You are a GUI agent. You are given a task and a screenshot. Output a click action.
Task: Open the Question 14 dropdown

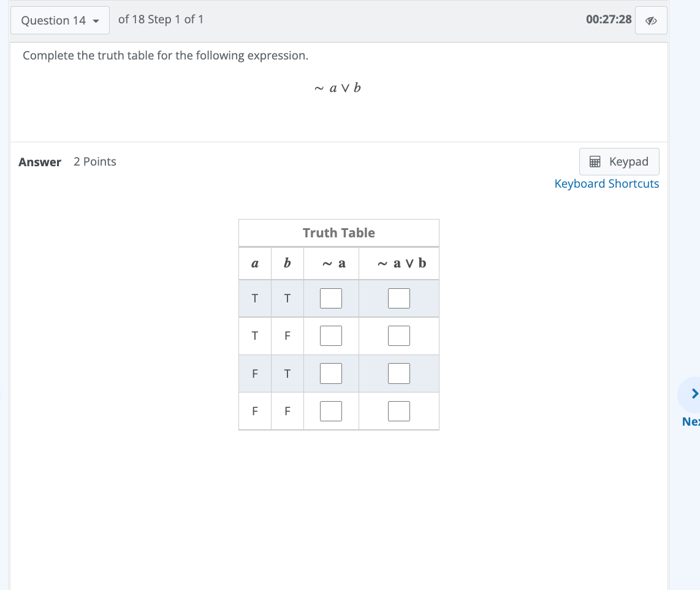(60, 20)
